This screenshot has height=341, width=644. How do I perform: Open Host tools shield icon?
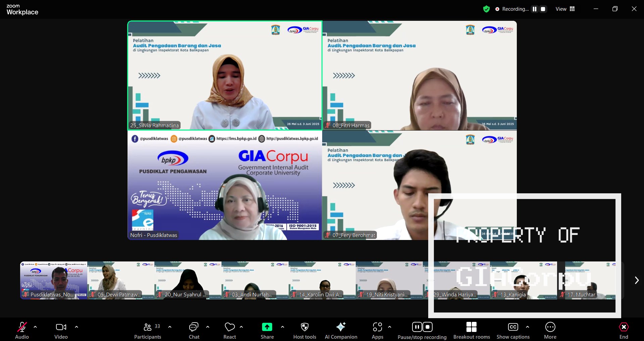click(x=305, y=331)
